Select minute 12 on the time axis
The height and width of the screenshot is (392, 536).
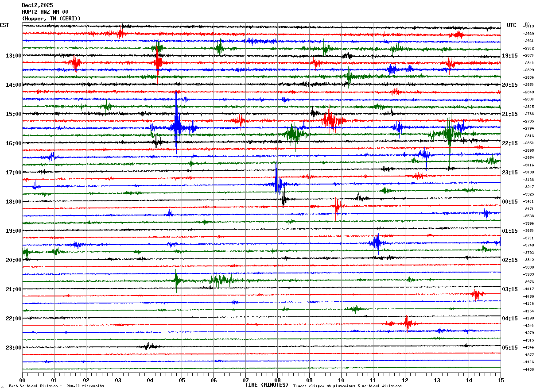click(x=405, y=380)
